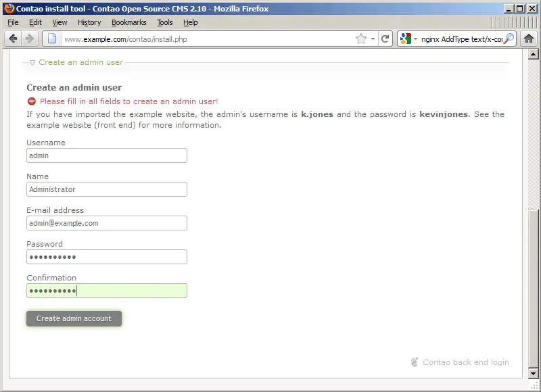Click the 'Create admin account' button

pyautogui.click(x=74, y=318)
